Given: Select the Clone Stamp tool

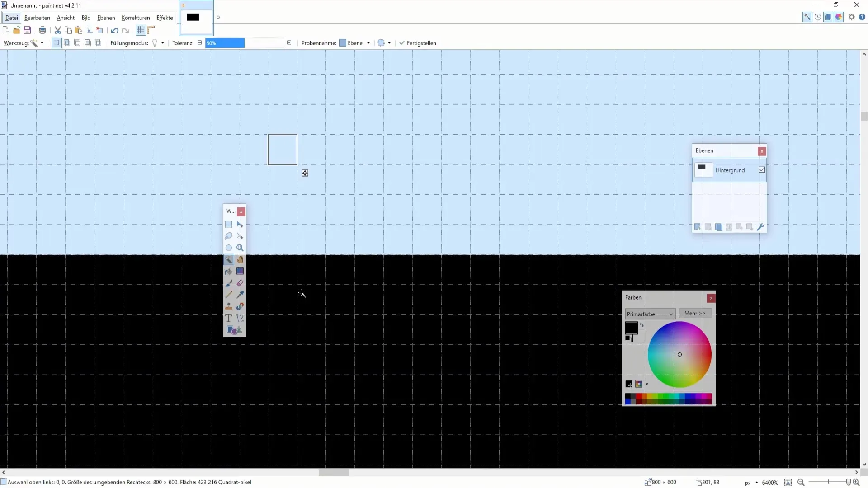Looking at the screenshot, I should click(229, 306).
